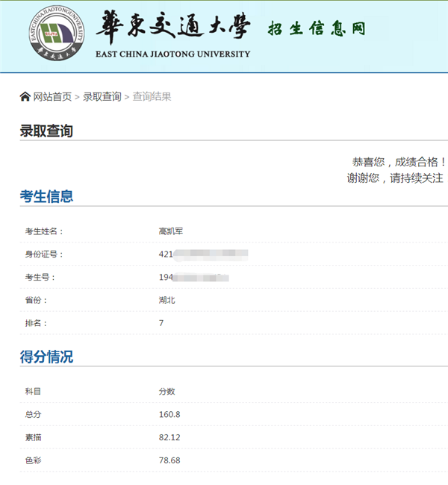The width and height of the screenshot is (448, 485).
Task: Click the home icon in the breadcrumb
Action: [x=25, y=96]
